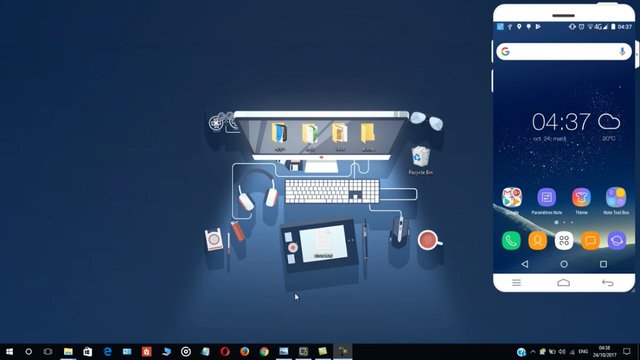The width and height of the screenshot is (640, 360).
Task: Open the orange Contacts app icon
Action: pos(538,241)
